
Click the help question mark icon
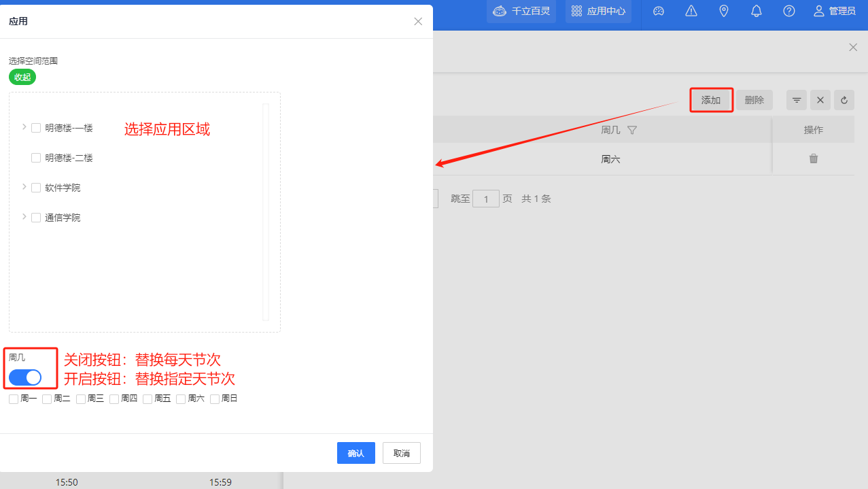pos(789,11)
